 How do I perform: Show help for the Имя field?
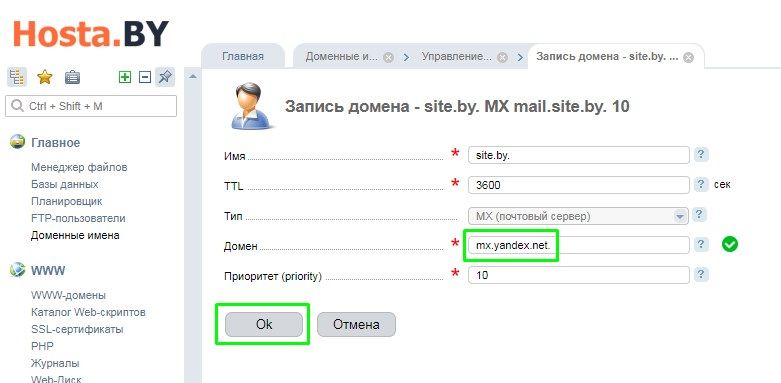click(701, 154)
